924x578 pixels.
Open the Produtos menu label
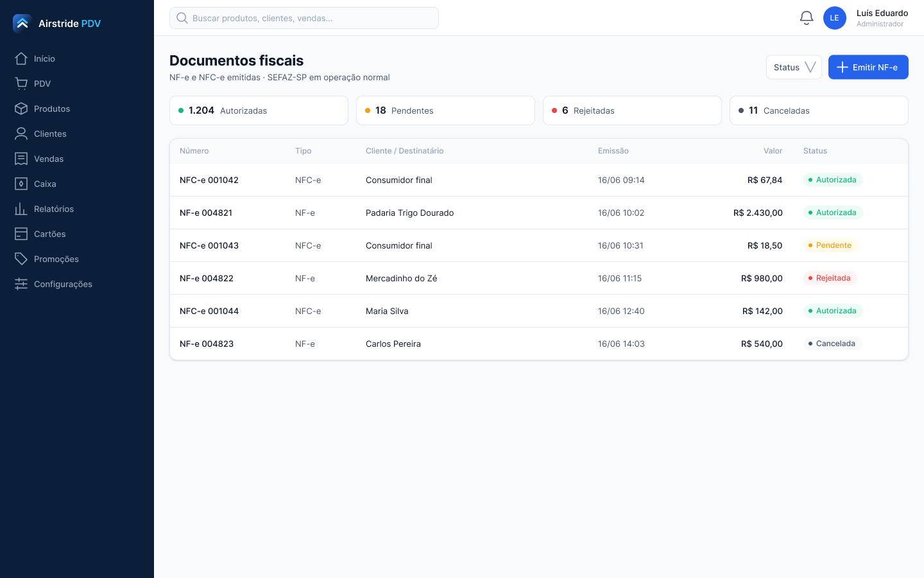coord(52,109)
